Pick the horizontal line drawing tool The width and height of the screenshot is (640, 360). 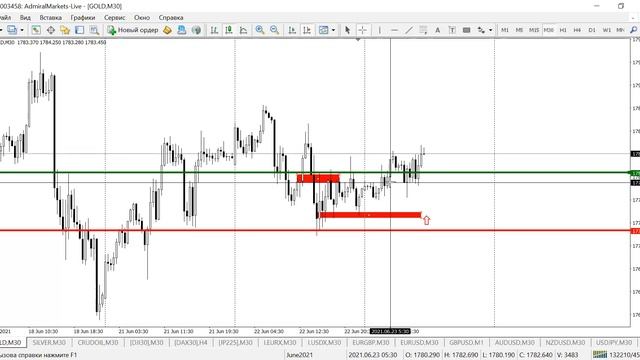click(394, 30)
